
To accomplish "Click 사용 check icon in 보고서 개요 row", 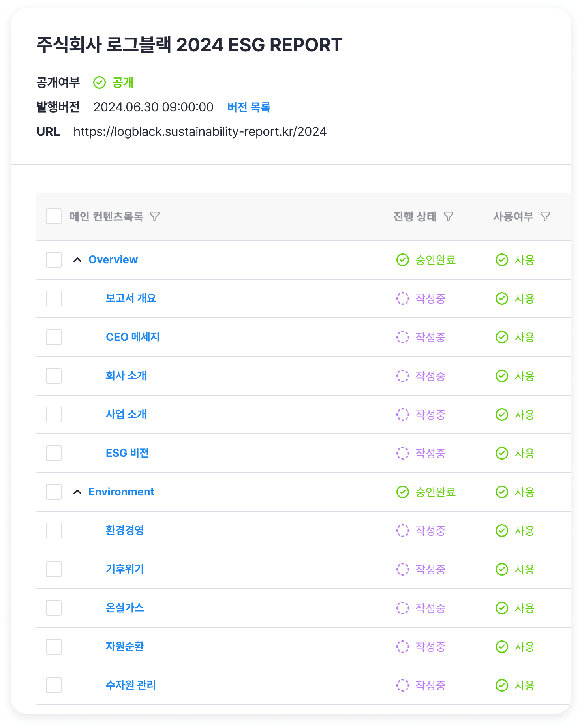I will [x=502, y=298].
